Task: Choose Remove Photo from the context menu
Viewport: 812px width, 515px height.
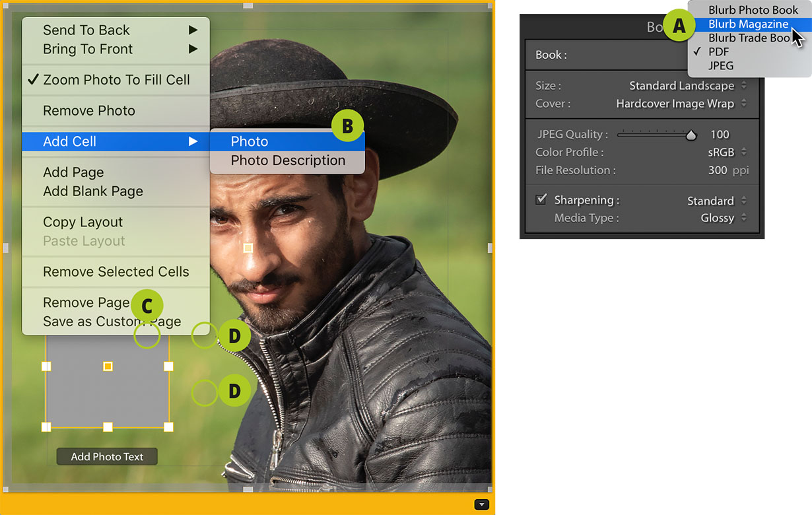Action: coord(116,111)
